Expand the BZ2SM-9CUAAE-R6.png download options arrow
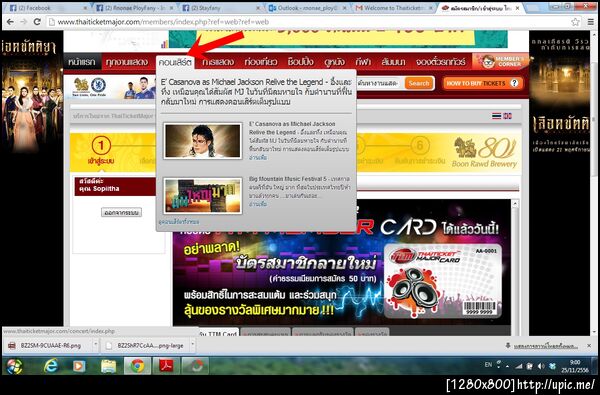This screenshot has height=395, width=600. (x=96, y=345)
